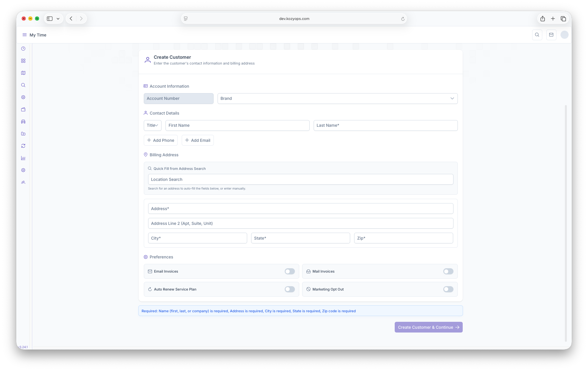Open the hamburger menu beside My Time

tap(25, 35)
